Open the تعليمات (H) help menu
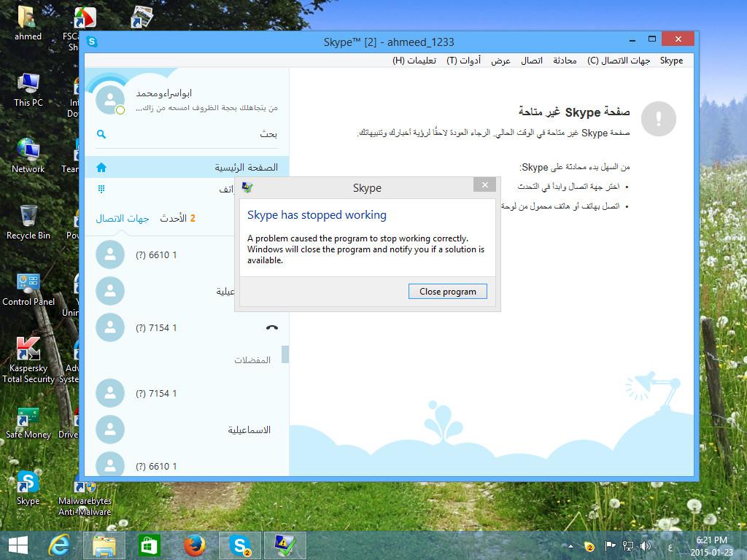The width and height of the screenshot is (747, 560). 414,61
